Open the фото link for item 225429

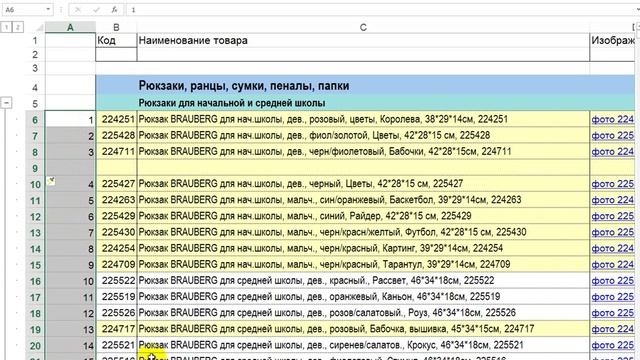(613, 216)
